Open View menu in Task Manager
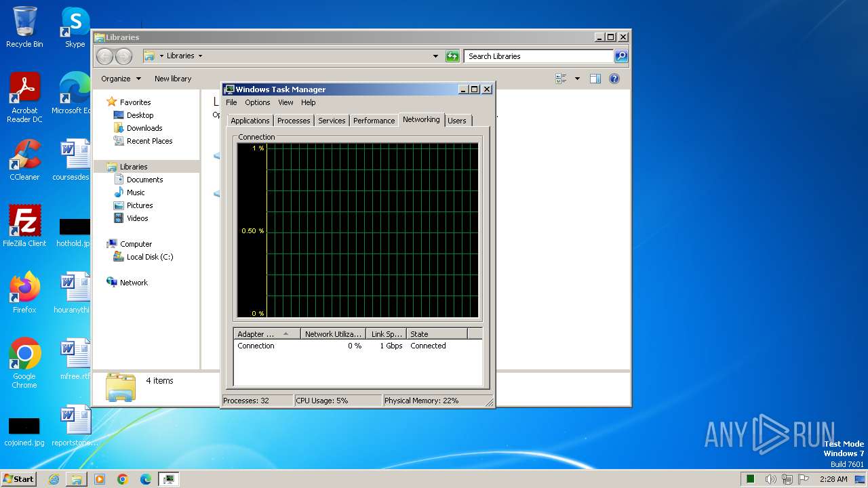 (x=285, y=102)
